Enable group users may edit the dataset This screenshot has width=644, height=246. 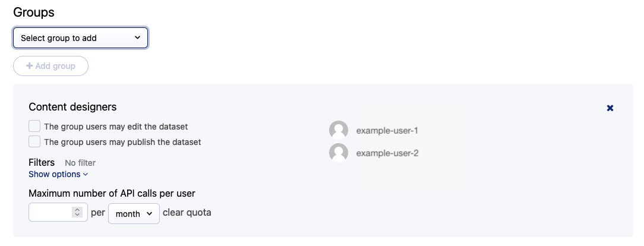pos(34,126)
